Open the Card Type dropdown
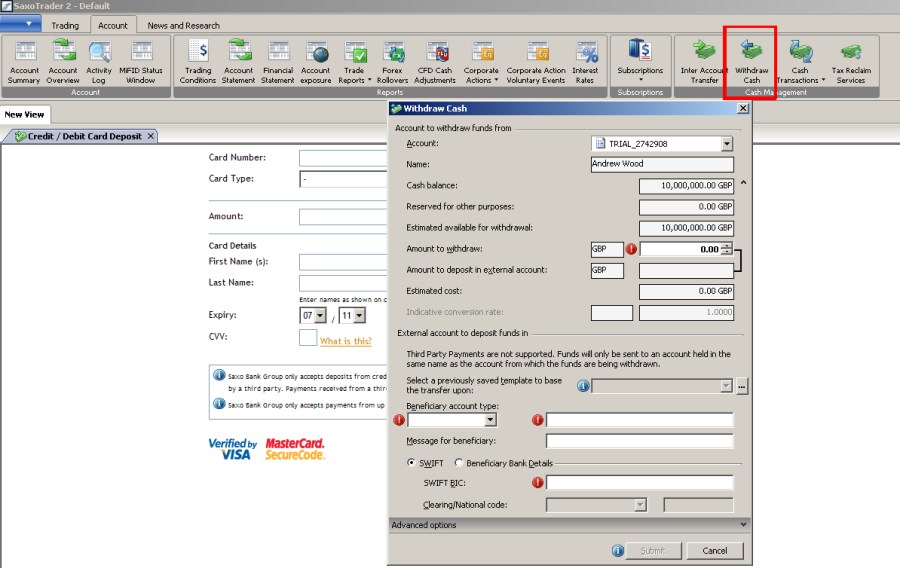Screen dimensions: 900x568 (343, 179)
